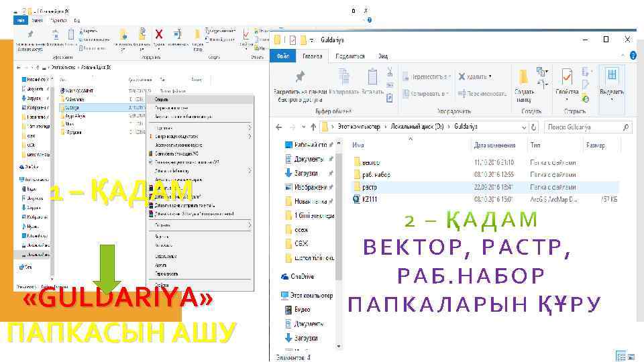
Task: Click the Вставить clipboard icon in Guldariya ribbon
Action: [x=372, y=76]
